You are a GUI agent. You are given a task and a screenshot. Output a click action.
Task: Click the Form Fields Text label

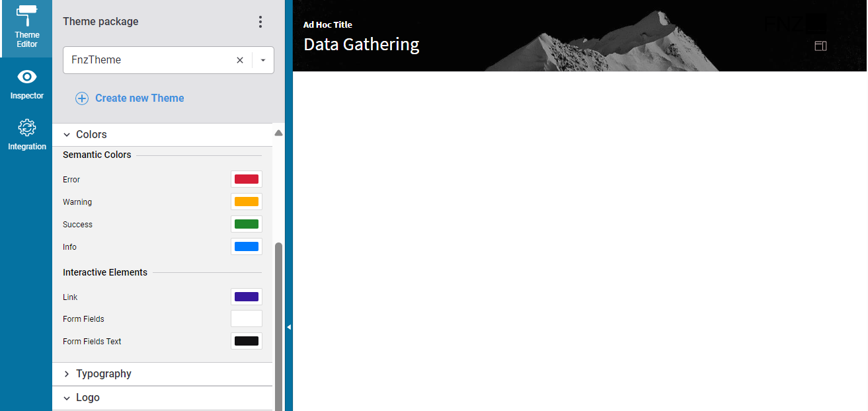coord(92,342)
